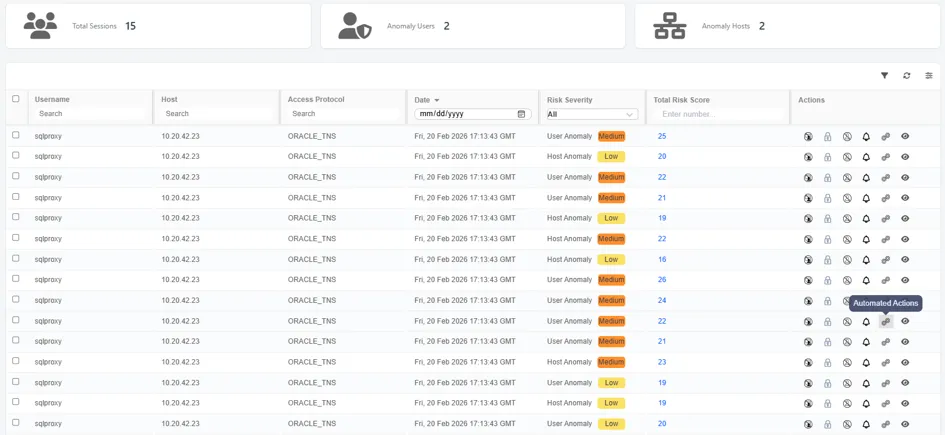This screenshot has width=945, height=435.
Task: Click the Total Sessions people icon
Action: [40, 26]
